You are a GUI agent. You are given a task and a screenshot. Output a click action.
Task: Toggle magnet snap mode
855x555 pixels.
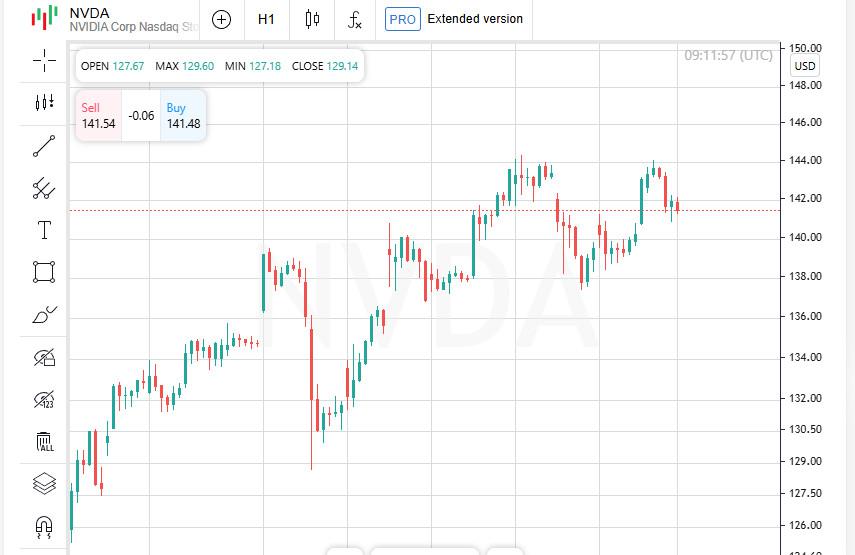click(44, 527)
